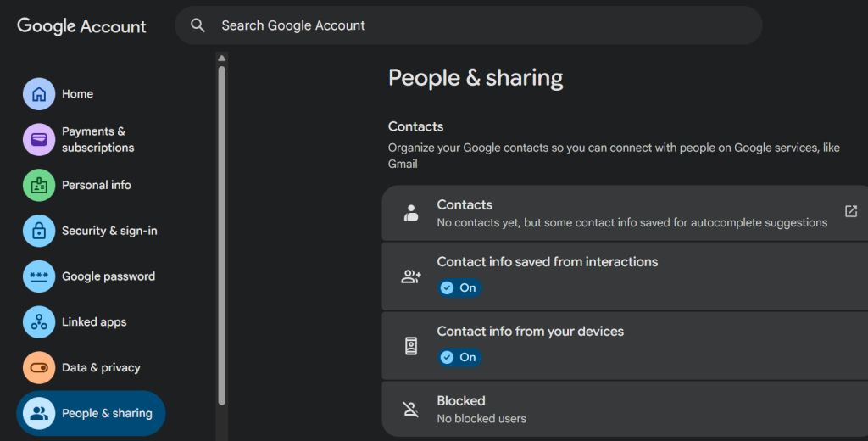Open the Blocked row title
The width and height of the screenshot is (868, 441).
460,400
